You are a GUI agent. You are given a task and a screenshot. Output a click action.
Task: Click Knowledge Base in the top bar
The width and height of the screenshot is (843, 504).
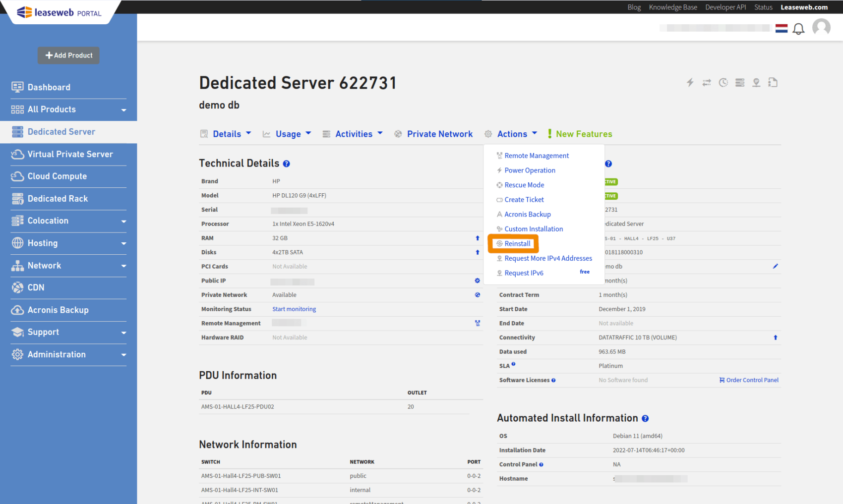[672, 7]
